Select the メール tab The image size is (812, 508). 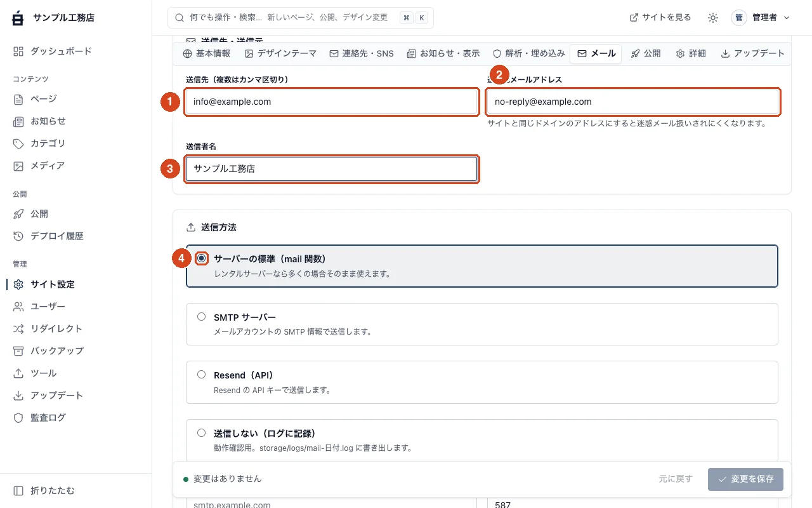pyautogui.click(x=596, y=53)
